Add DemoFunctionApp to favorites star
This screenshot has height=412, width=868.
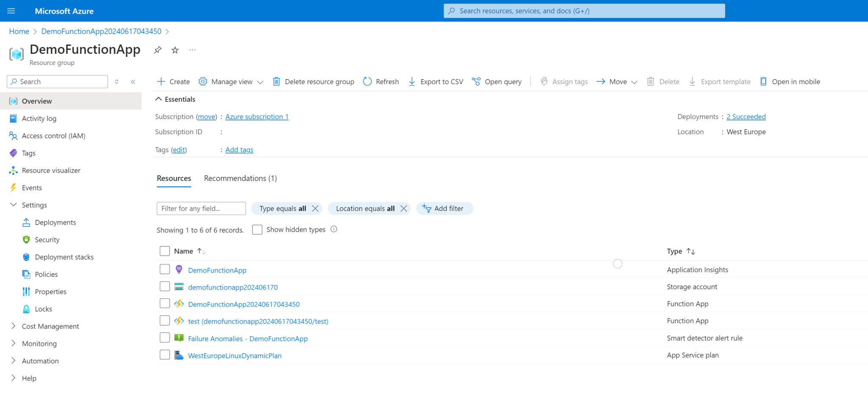[x=175, y=50]
